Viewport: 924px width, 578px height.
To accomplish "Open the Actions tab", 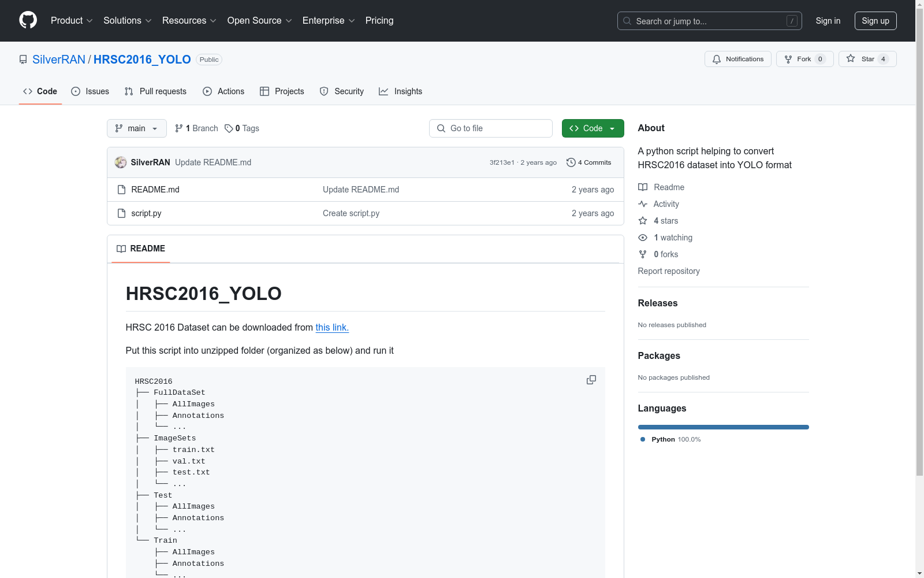I will pos(223,91).
